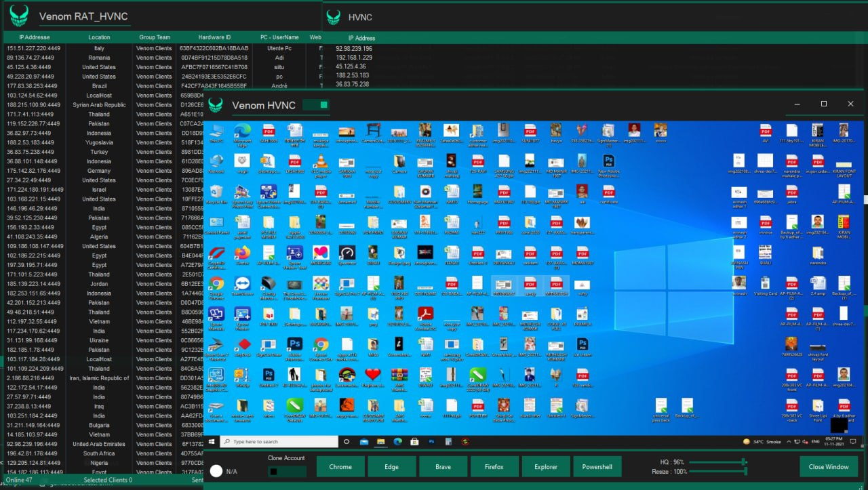Click the Close Window button
This screenshot has width=868, height=490.
tap(829, 467)
